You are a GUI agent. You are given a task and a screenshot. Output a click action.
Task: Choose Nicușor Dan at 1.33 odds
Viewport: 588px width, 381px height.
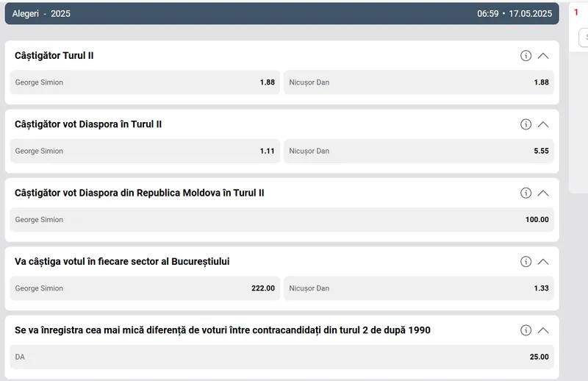pyautogui.click(x=419, y=288)
